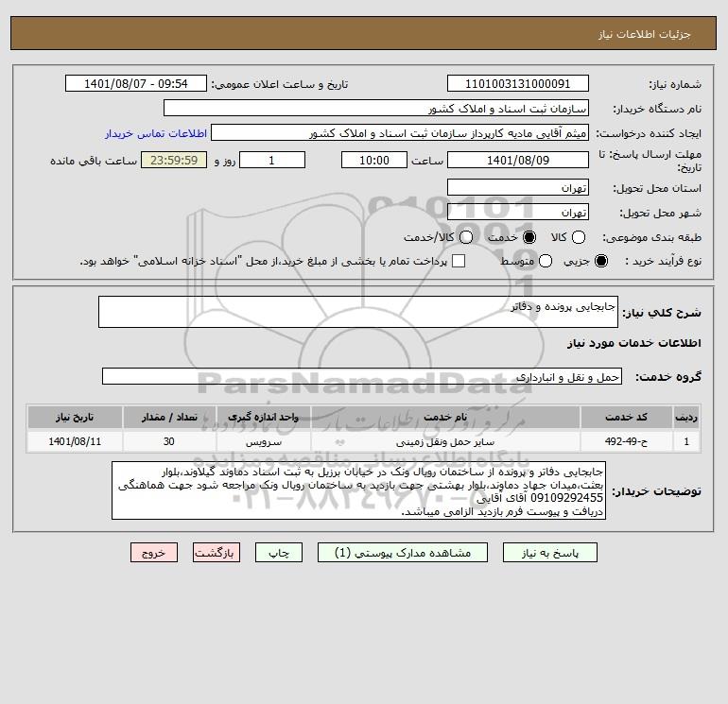
Task: Click the general description field جابجایی پرونده و دفاتر
Action: click(358, 312)
